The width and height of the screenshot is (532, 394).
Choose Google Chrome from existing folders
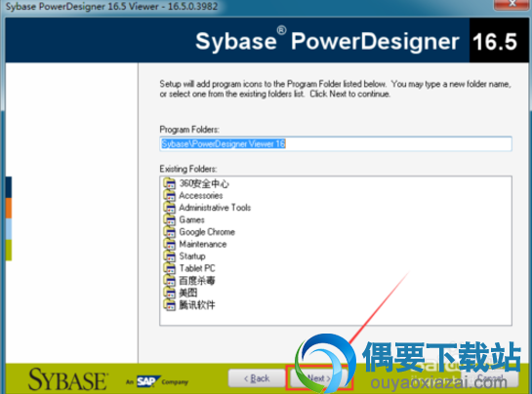click(207, 232)
